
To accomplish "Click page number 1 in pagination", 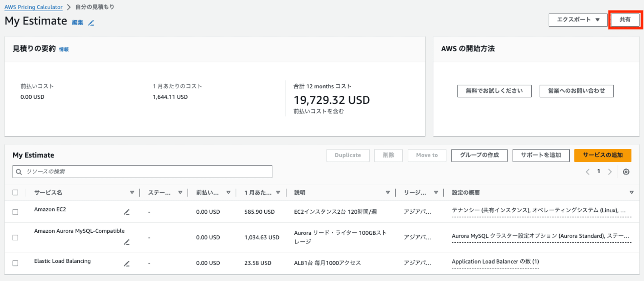I will pyautogui.click(x=599, y=171).
